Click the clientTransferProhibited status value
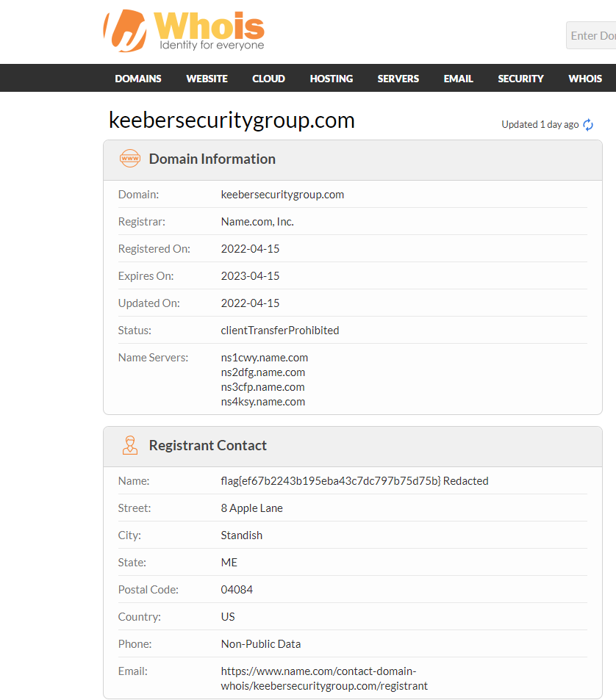The height and width of the screenshot is (700, 616). 280,331
